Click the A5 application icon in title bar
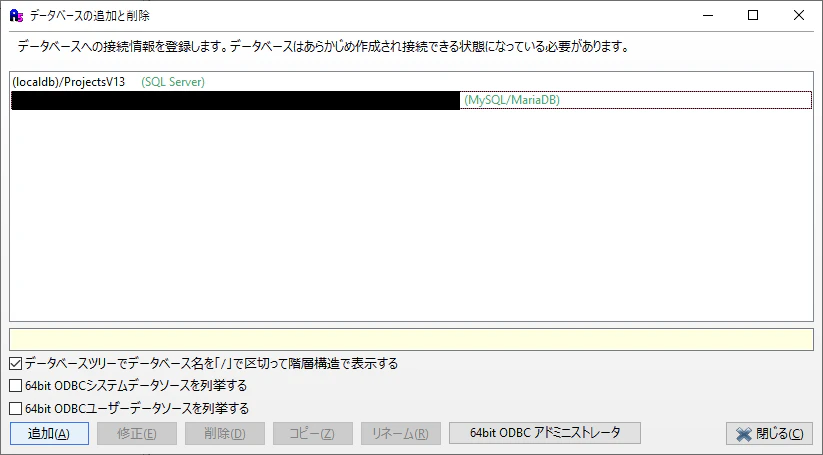823x455 pixels. pyautogui.click(x=16, y=15)
